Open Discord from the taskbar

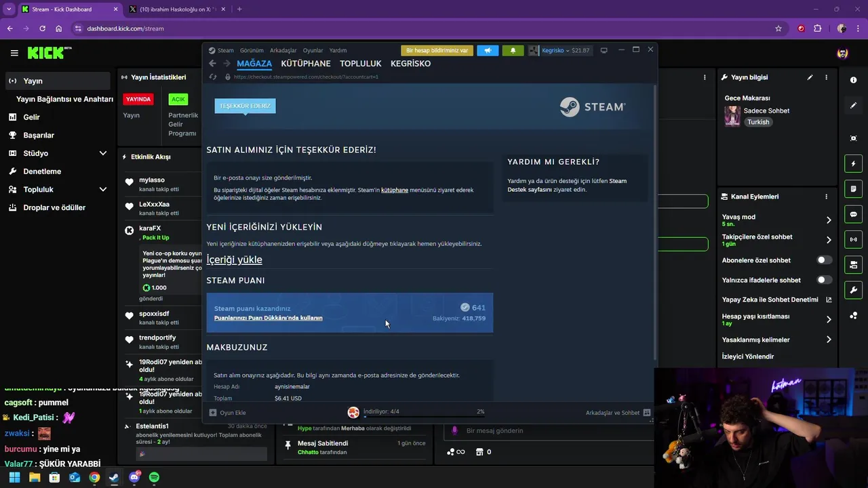134,477
